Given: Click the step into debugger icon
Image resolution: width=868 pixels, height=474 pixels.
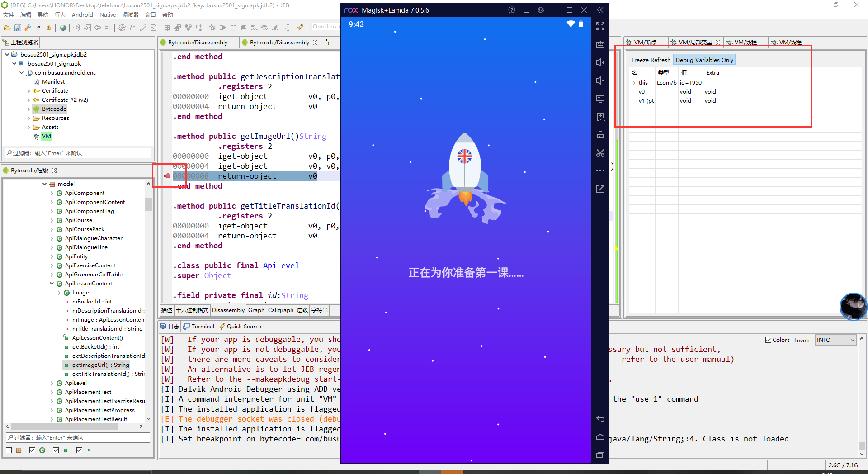Looking at the screenshot, I should click(254, 28).
